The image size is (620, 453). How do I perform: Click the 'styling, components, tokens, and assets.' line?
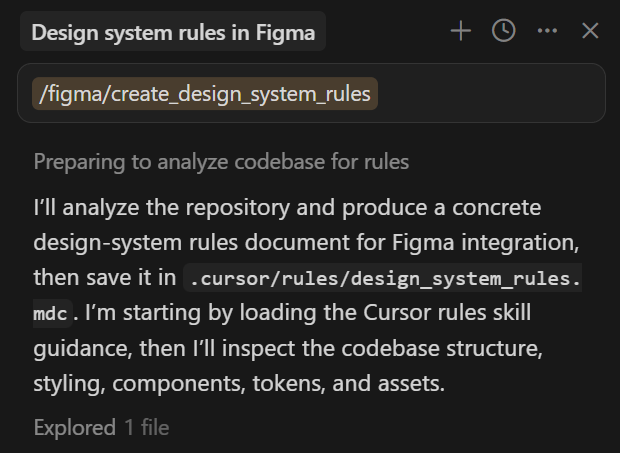pos(239,383)
